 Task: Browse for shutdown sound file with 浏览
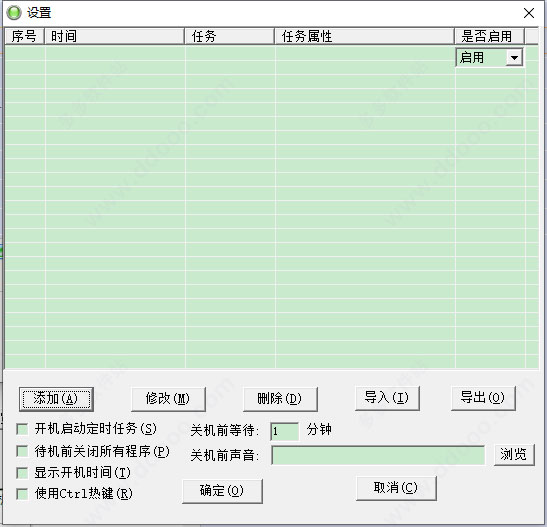[514, 455]
